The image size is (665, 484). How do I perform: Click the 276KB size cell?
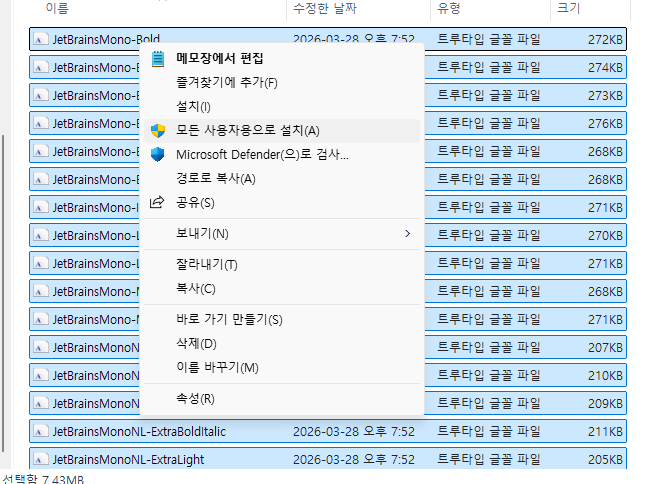pyautogui.click(x=605, y=123)
